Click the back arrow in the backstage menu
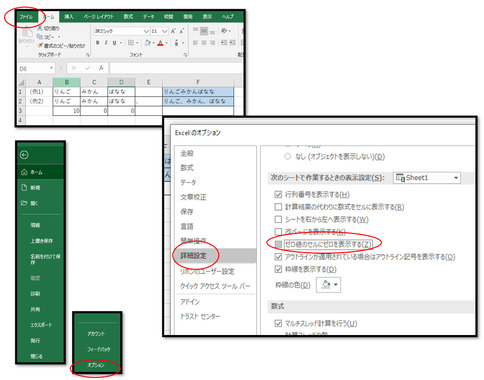This screenshot has height=380, width=484. pos(24,155)
